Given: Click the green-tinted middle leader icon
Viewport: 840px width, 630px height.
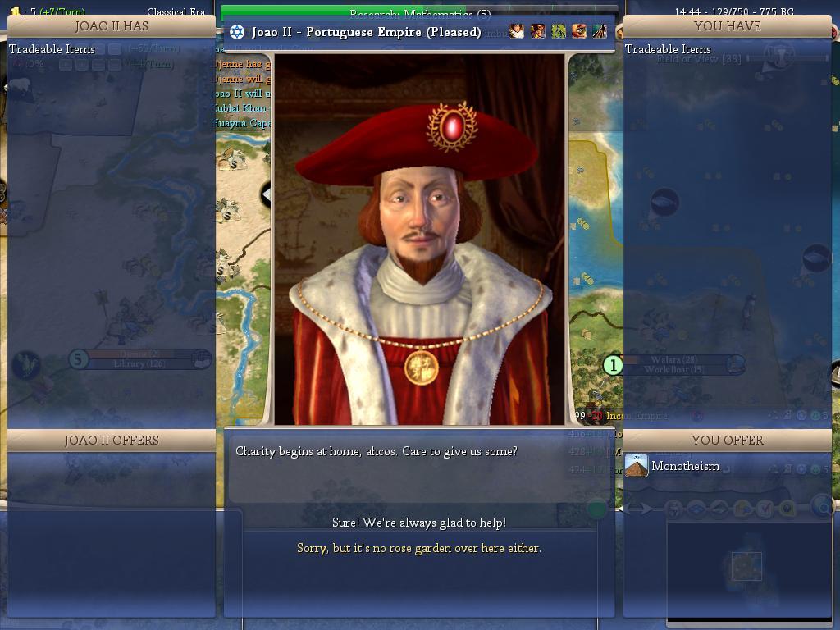Looking at the screenshot, I should 558,32.
